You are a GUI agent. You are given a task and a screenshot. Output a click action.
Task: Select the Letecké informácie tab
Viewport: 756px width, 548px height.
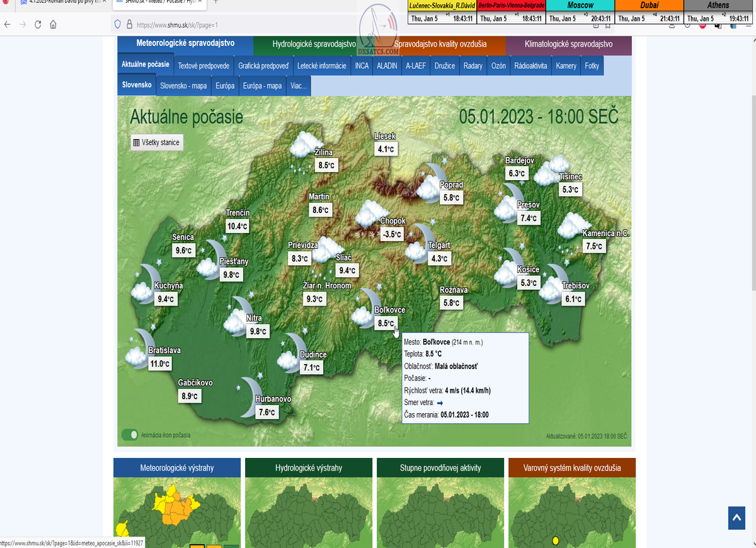point(322,66)
